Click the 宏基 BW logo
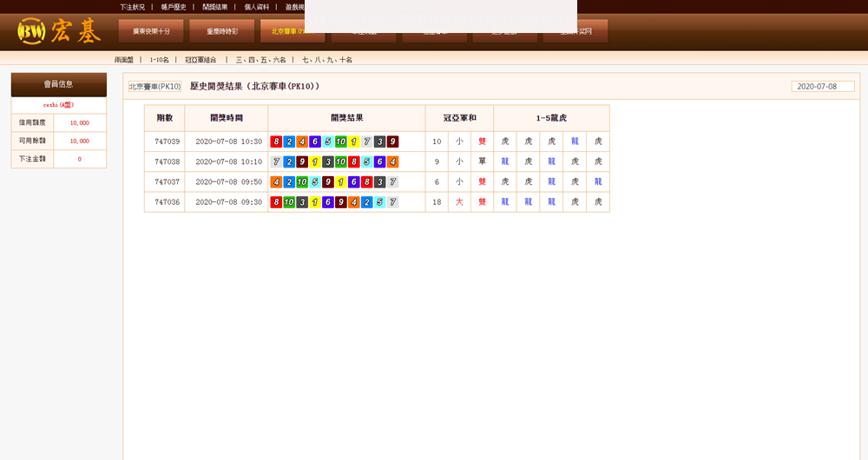Image resolution: width=868 pixels, height=460 pixels. 59,31
